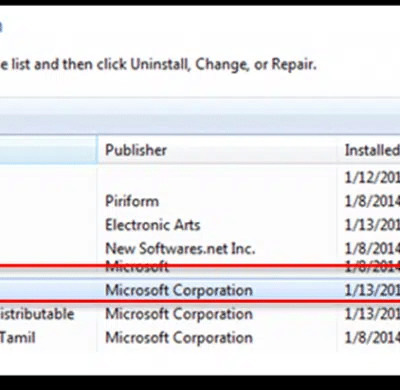The height and width of the screenshot is (391, 400).
Task: Select Microsoft Corporation in the Tamil row
Action: click(179, 338)
